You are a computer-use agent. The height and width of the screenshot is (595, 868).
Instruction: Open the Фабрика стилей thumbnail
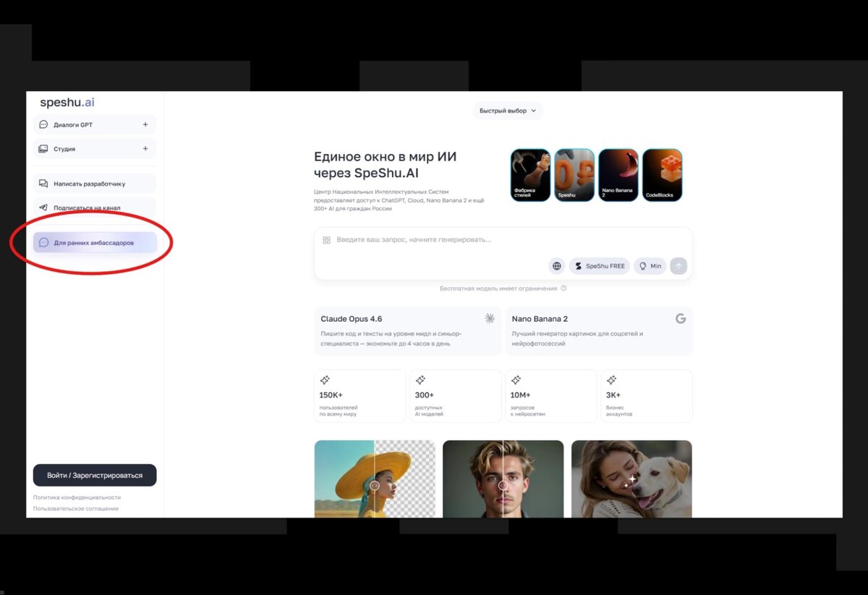point(530,175)
